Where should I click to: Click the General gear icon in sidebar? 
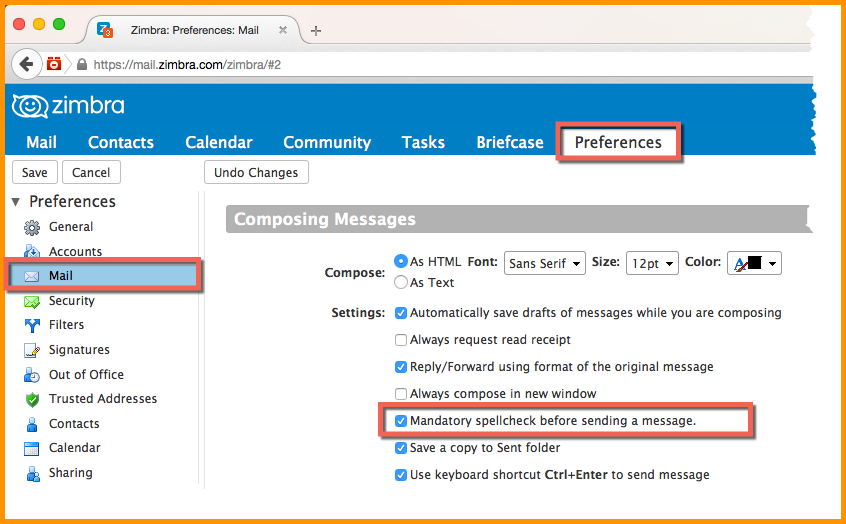32,228
